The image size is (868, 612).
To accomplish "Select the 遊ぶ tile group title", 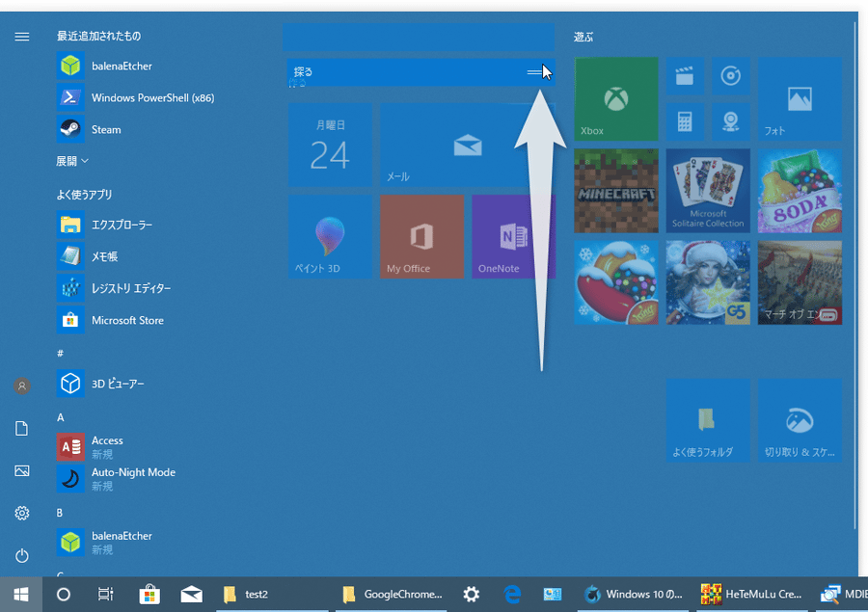I will point(583,37).
